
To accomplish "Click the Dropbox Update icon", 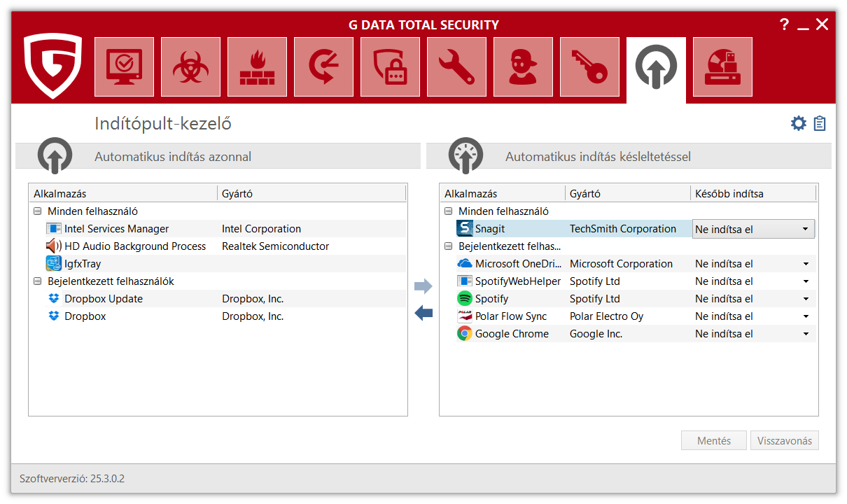I will tap(54, 299).
